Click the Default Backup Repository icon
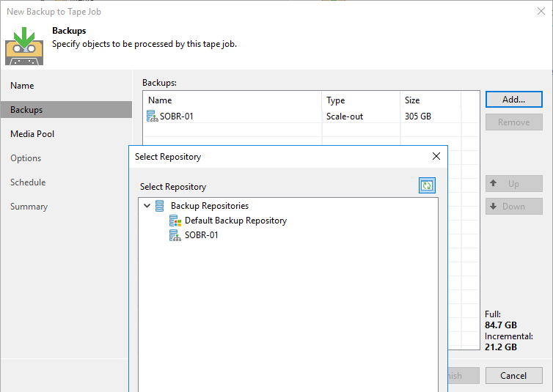Image resolution: width=553 pixels, height=392 pixels. coord(175,221)
